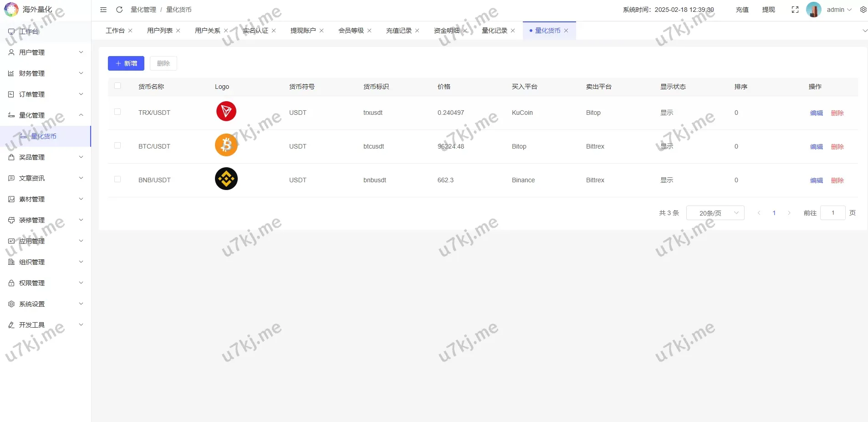868x422 pixels.
Task: Click the page jump input field
Action: click(832, 213)
